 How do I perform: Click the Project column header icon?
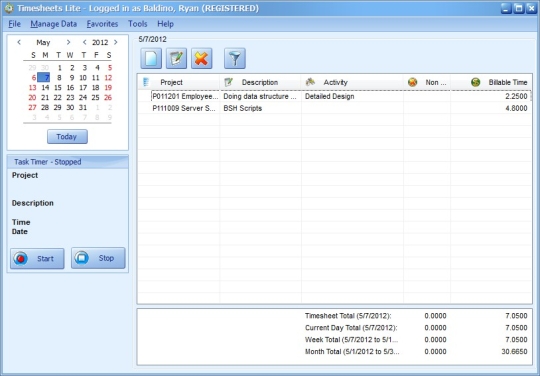(x=146, y=82)
